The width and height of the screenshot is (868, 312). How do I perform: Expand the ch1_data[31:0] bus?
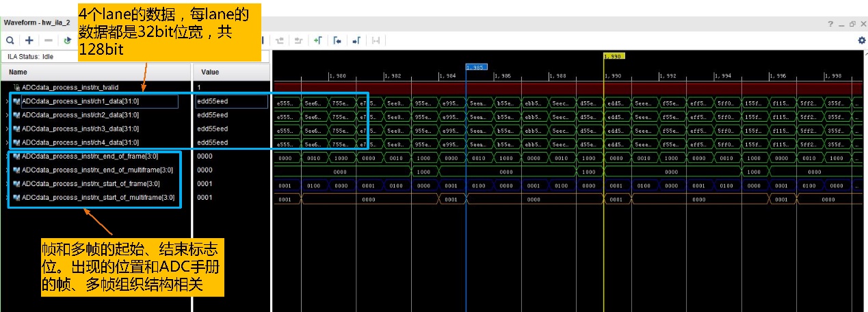coord(8,101)
